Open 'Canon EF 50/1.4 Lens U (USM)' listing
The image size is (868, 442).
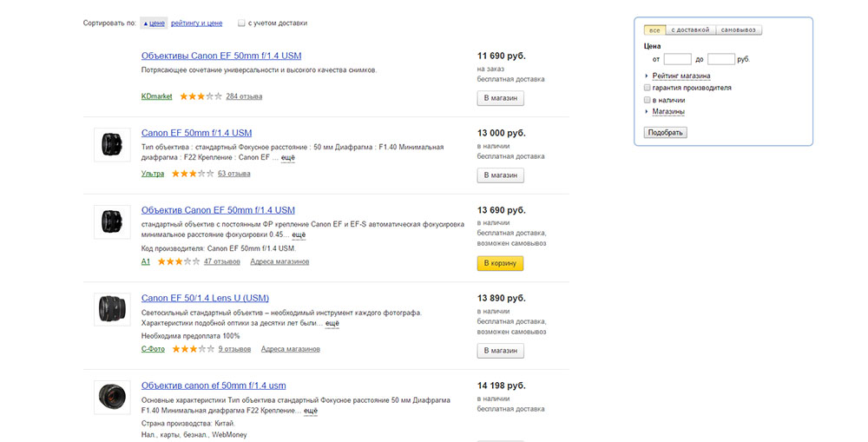(x=205, y=298)
